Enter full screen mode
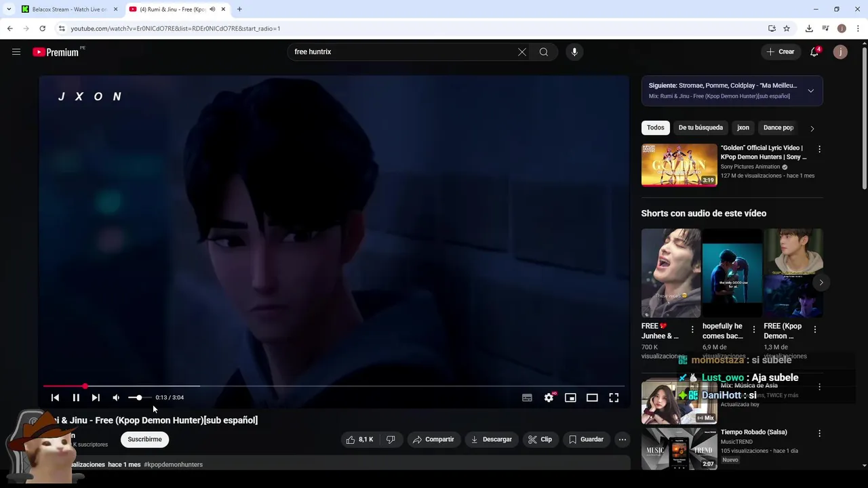 coord(614,398)
